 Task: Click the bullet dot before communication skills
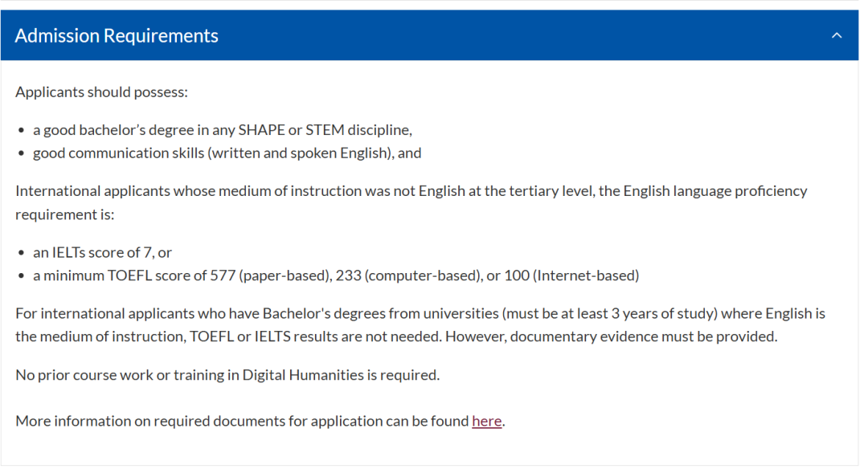[x=21, y=153]
